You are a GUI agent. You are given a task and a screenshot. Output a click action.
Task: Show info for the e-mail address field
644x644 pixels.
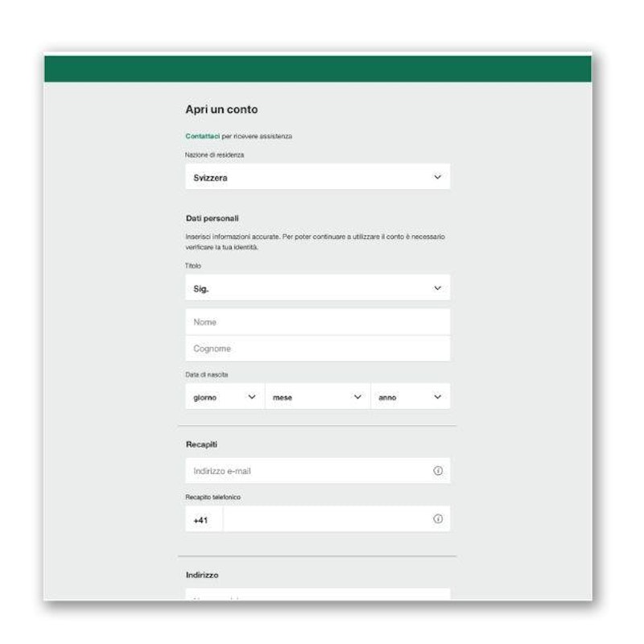tap(438, 471)
